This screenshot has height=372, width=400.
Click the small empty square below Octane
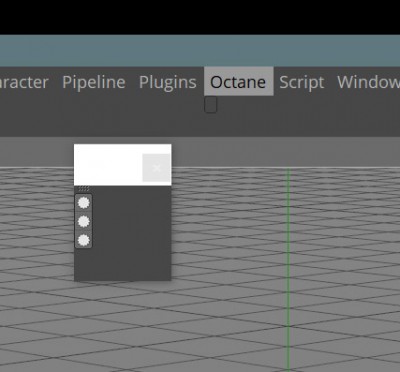pos(211,105)
